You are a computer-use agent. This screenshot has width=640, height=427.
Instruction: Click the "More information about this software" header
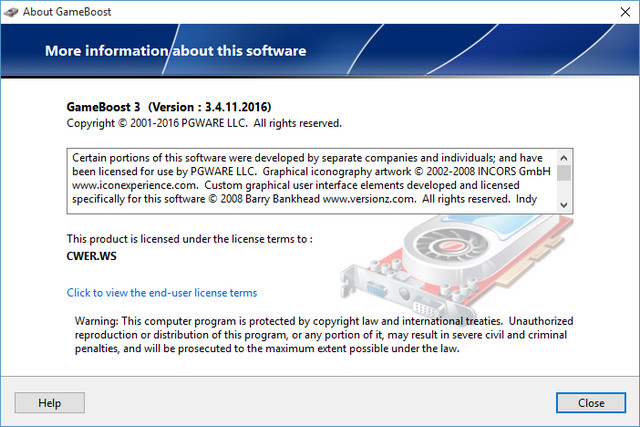(x=175, y=51)
